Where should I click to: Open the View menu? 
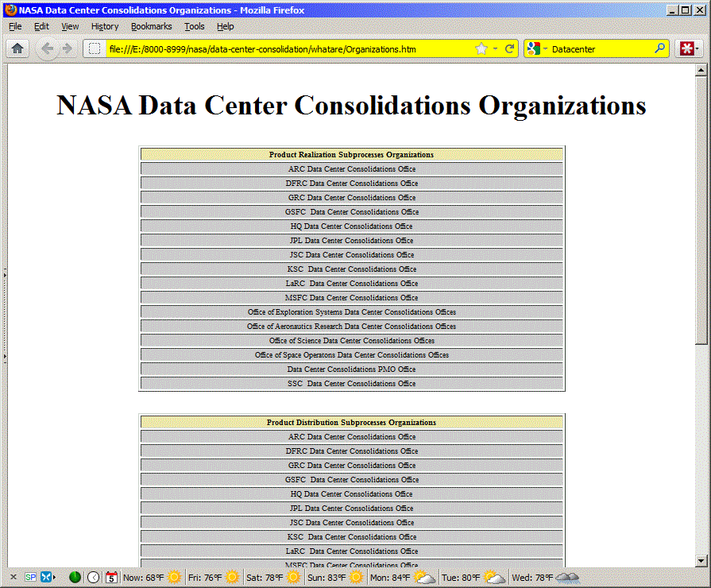point(70,26)
